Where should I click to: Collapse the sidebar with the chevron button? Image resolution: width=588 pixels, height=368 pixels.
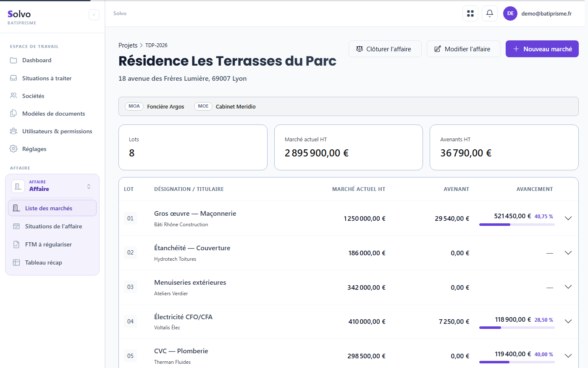tap(94, 15)
